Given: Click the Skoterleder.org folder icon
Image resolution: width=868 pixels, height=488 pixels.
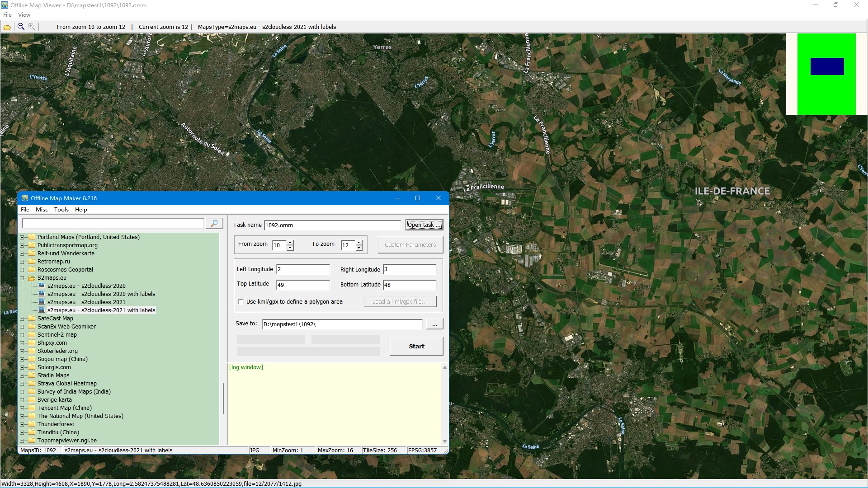Looking at the screenshot, I should (x=32, y=351).
